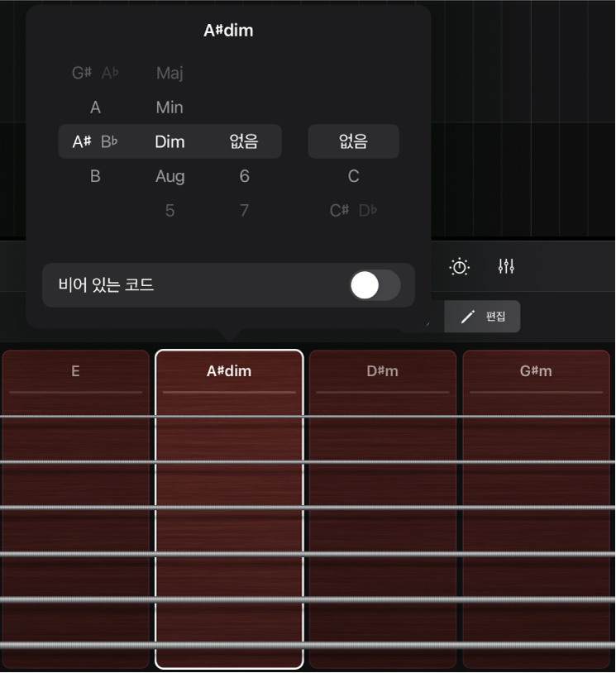Select the 5 chord quality

170,210
